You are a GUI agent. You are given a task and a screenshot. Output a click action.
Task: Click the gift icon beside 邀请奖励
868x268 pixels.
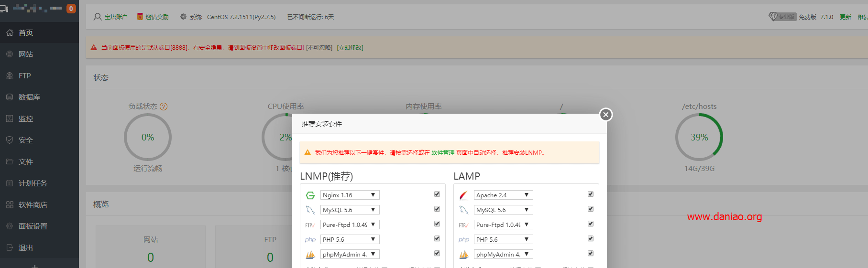tap(140, 17)
